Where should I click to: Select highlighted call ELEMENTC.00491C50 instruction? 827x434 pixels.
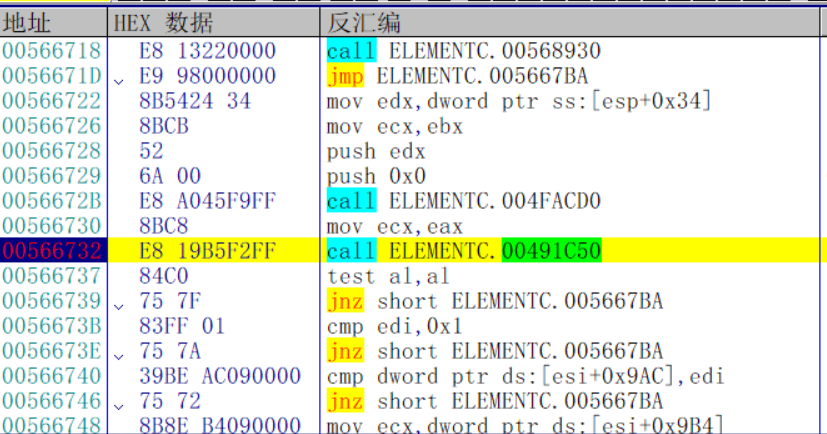(464, 251)
